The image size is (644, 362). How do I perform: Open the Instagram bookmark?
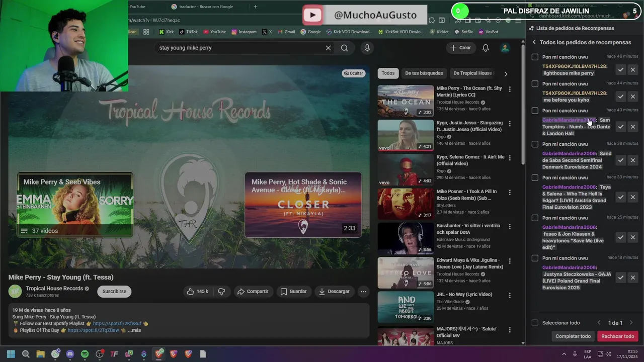click(244, 32)
